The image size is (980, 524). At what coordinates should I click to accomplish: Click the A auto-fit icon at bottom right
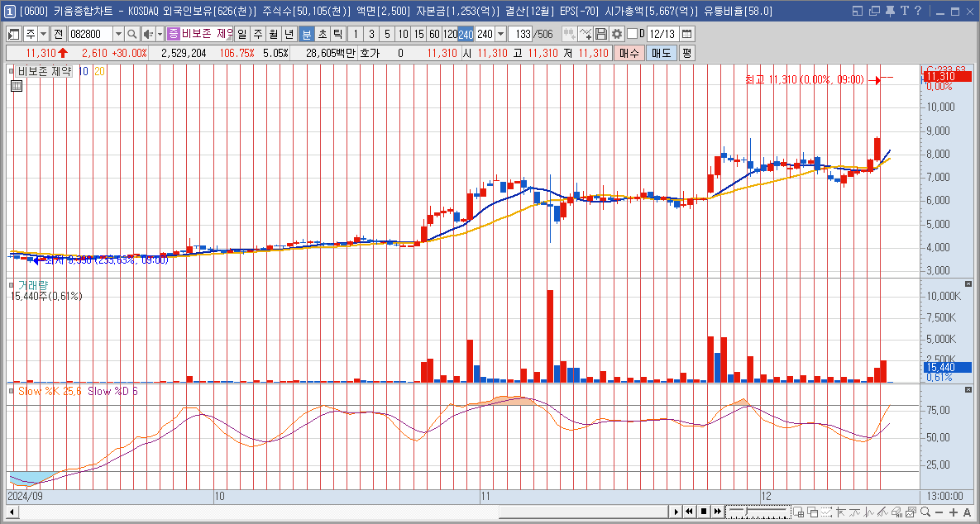tap(967, 512)
